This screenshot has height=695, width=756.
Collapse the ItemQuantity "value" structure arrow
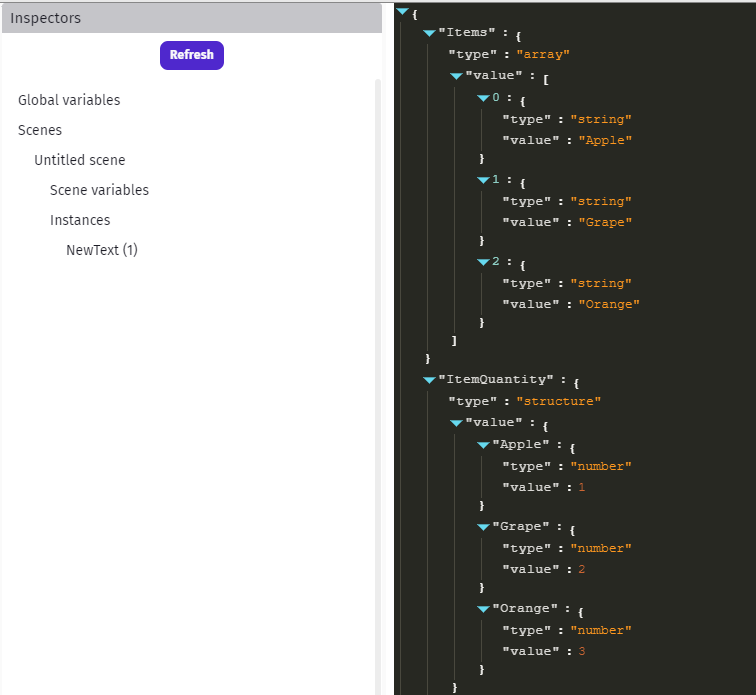pyautogui.click(x=456, y=423)
